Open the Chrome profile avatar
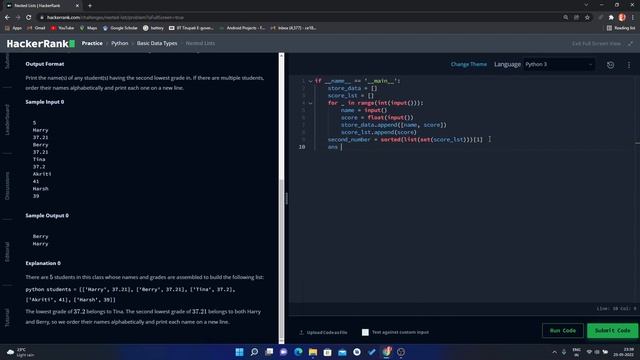This screenshot has width=640, height=360. click(x=622, y=18)
